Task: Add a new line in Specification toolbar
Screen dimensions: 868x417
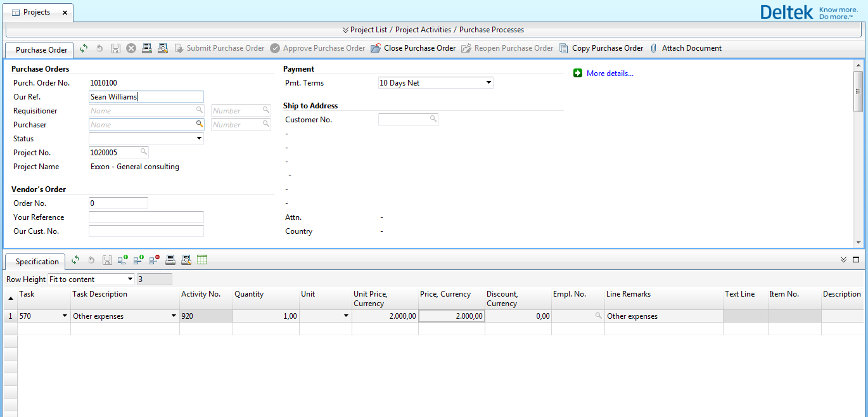Action: click(123, 260)
